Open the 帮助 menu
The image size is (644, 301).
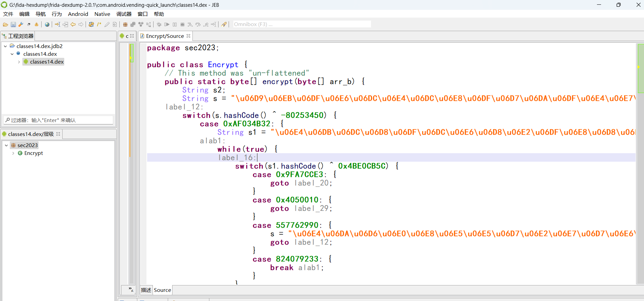[x=159, y=14]
